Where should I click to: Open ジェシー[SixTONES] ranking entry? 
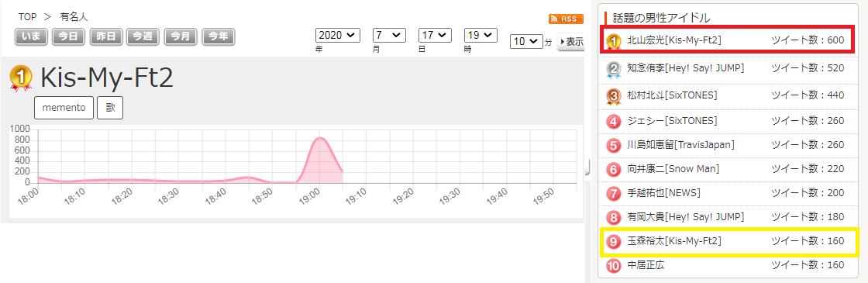[x=672, y=121]
